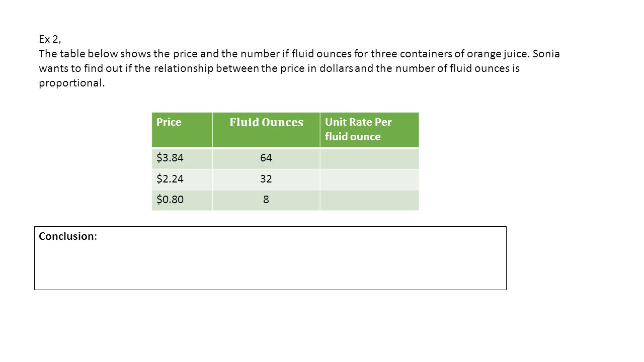Select the Fluid Ounces column header

tap(266, 130)
